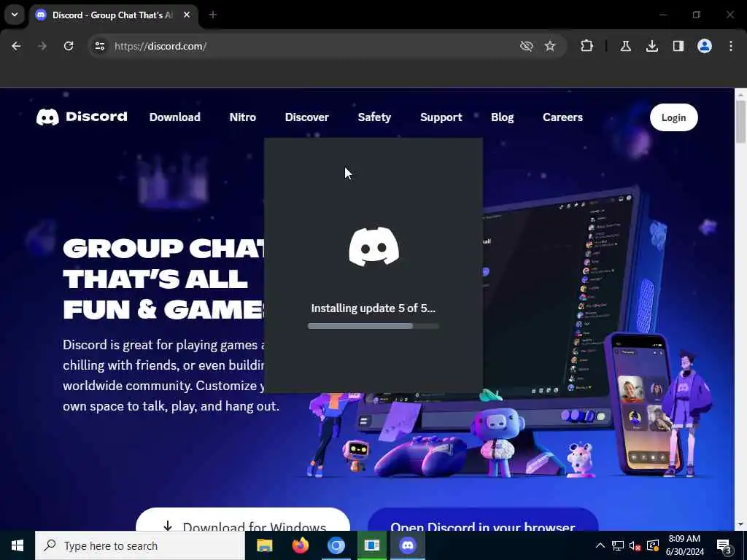Screen dimensions: 747x560
Task: Open File Explorer from the taskbar
Action: pos(264,545)
